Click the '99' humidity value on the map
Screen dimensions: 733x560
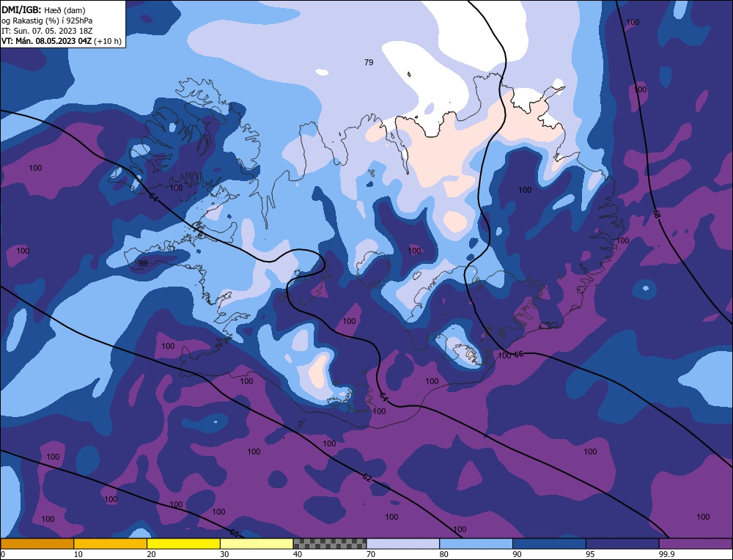tap(143, 264)
